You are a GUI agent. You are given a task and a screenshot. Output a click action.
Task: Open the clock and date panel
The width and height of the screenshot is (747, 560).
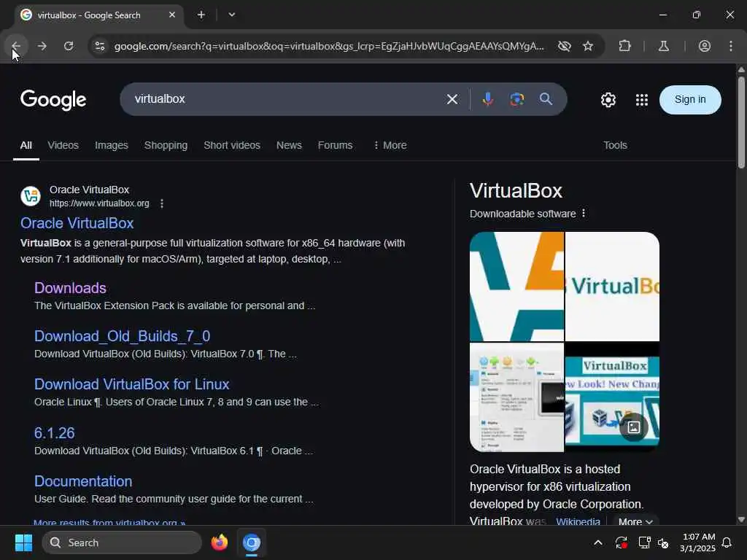(x=698, y=542)
